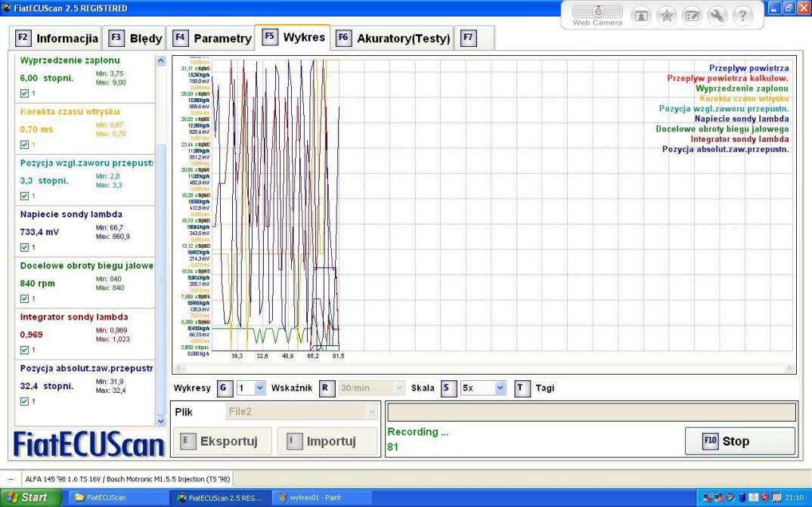The image size is (812, 507).
Task: Click the Integrator sondy lambda legend label
Action: (x=739, y=139)
